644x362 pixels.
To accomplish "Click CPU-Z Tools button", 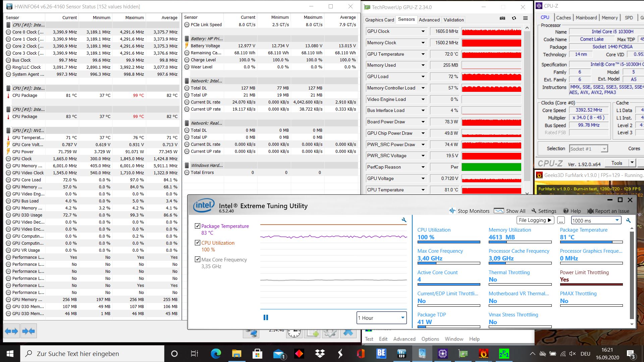I will (616, 163).
